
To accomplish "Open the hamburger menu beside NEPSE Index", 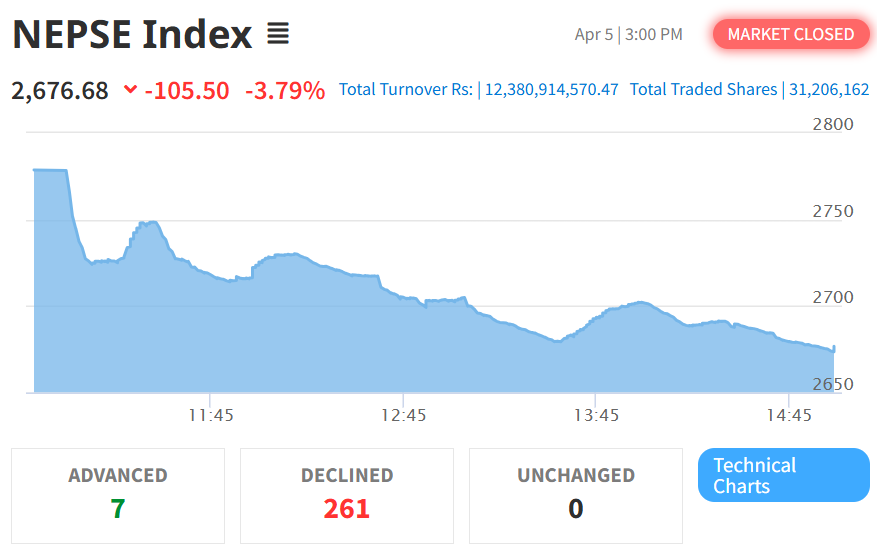I will (278, 35).
